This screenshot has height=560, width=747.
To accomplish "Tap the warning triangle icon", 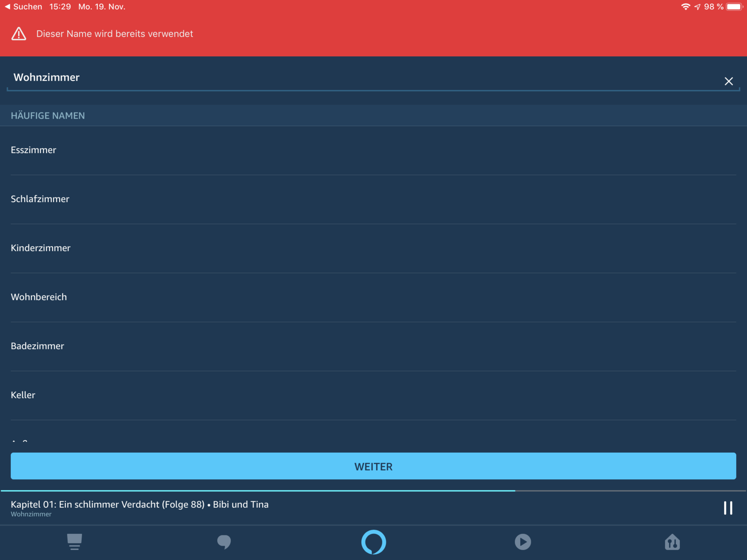I will [x=19, y=34].
